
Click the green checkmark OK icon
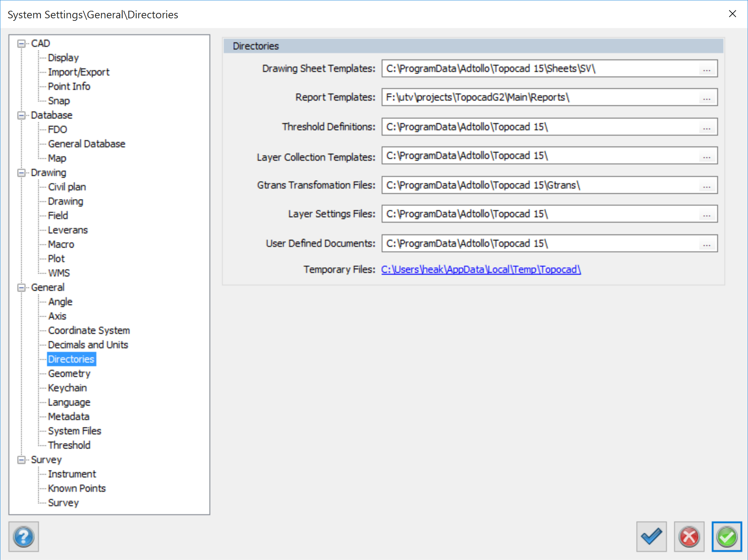(x=726, y=537)
